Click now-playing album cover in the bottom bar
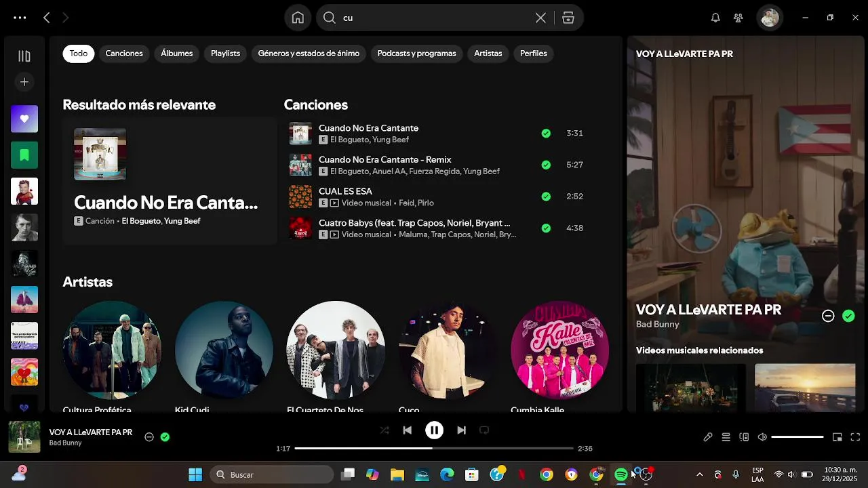This screenshot has width=868, height=488. click(24, 437)
